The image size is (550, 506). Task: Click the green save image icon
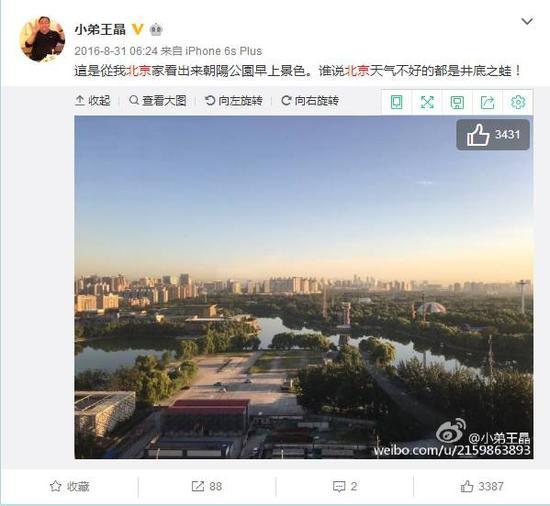(457, 102)
